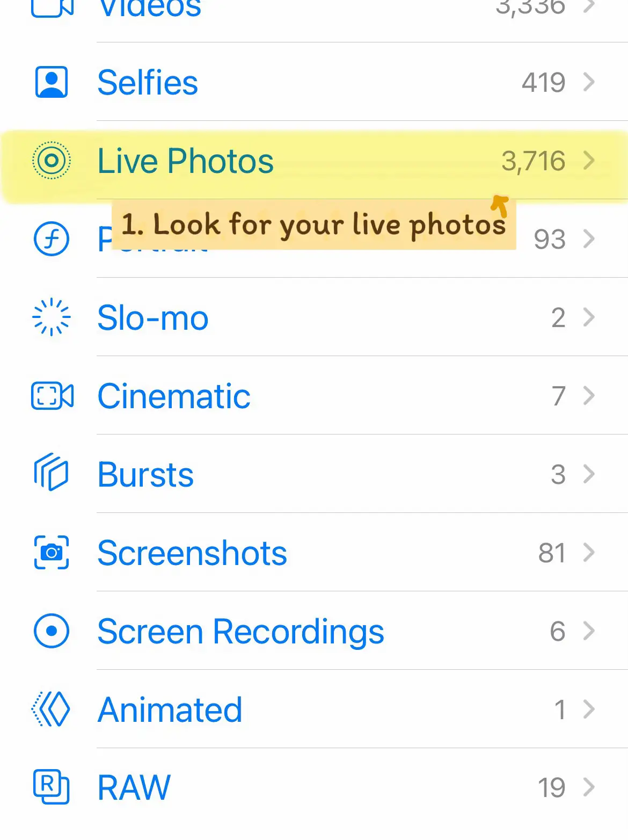Expand Slo-mo with its right chevron
The height and width of the screenshot is (840, 628).
(x=589, y=317)
